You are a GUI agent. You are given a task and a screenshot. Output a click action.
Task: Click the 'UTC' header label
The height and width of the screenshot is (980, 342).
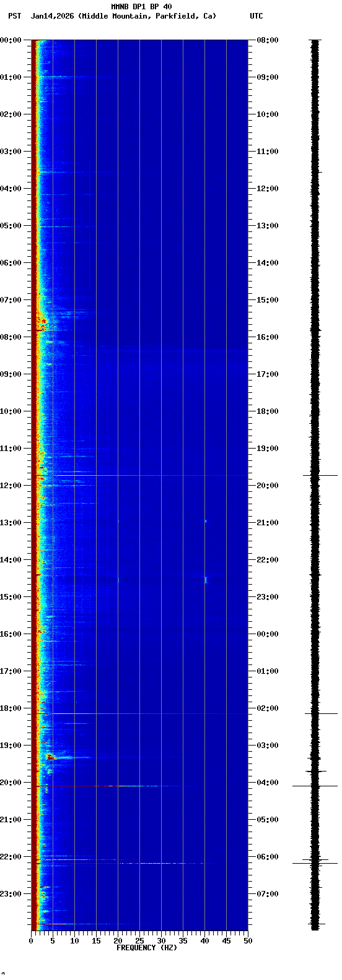(x=256, y=16)
